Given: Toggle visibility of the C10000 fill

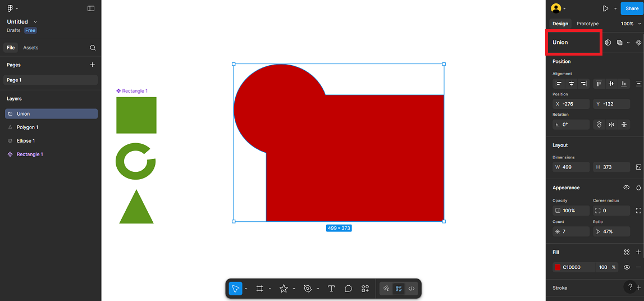Looking at the screenshot, I should [x=627, y=267].
